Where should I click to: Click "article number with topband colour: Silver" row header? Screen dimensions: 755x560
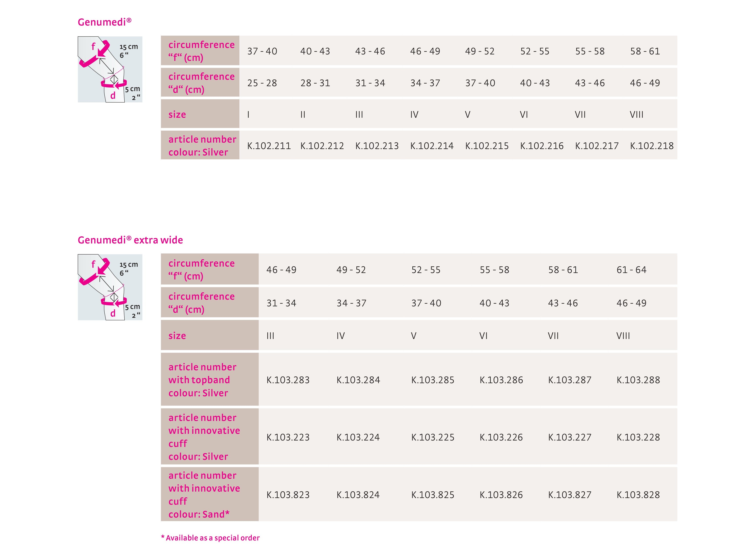pos(210,379)
